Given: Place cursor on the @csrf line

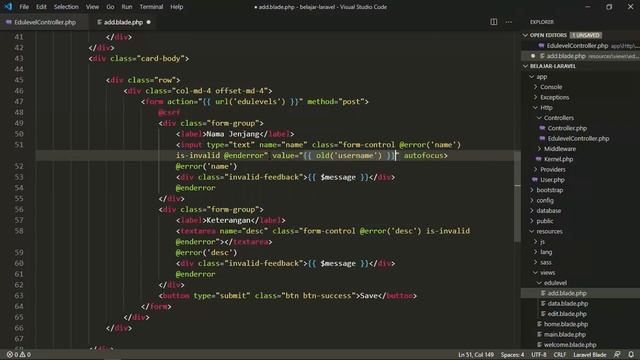Looking at the screenshot, I should point(169,112).
